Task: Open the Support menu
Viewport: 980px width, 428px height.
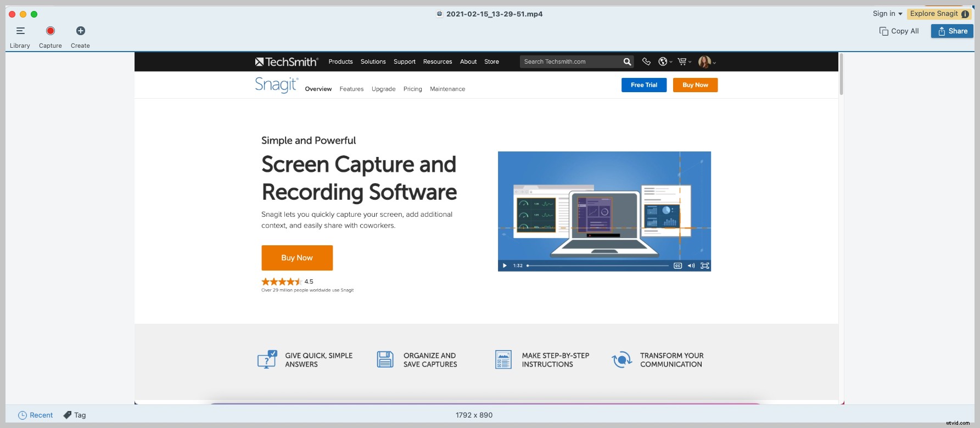Action: tap(405, 62)
